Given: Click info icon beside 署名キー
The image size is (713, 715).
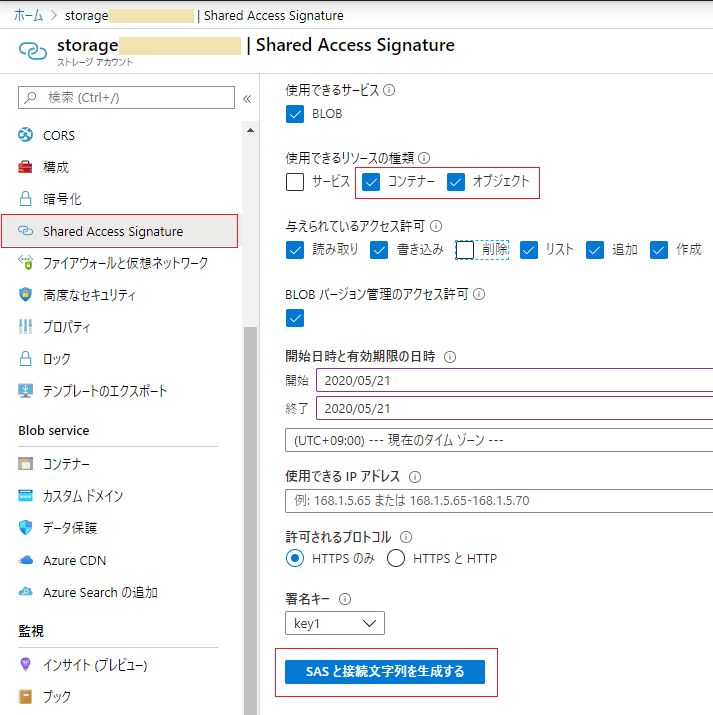Looking at the screenshot, I should point(345,599).
